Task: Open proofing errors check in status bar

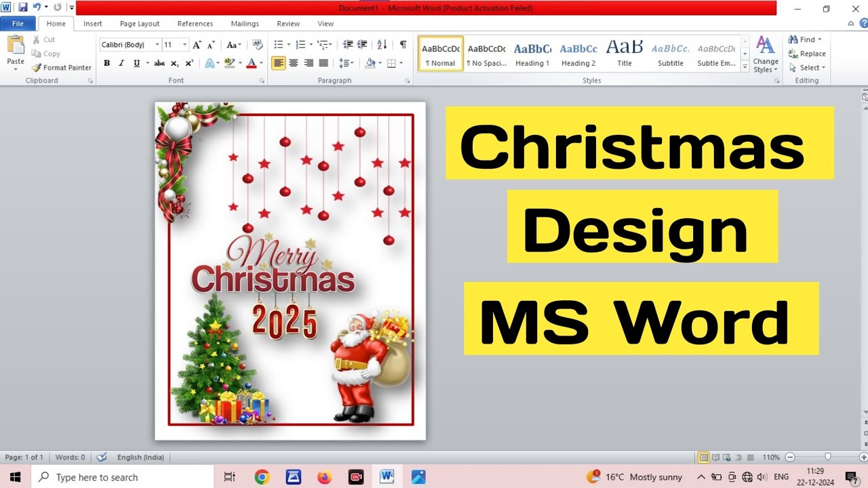Action: coord(102,457)
